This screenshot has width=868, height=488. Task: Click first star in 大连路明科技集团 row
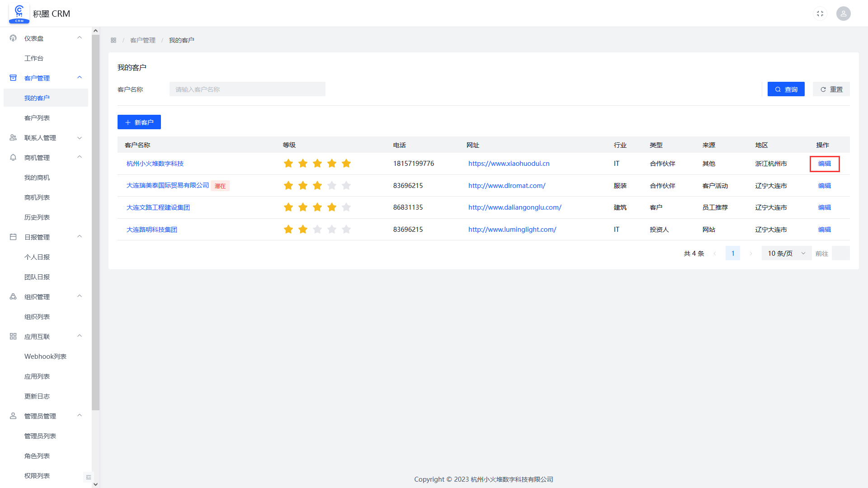pyautogui.click(x=288, y=230)
